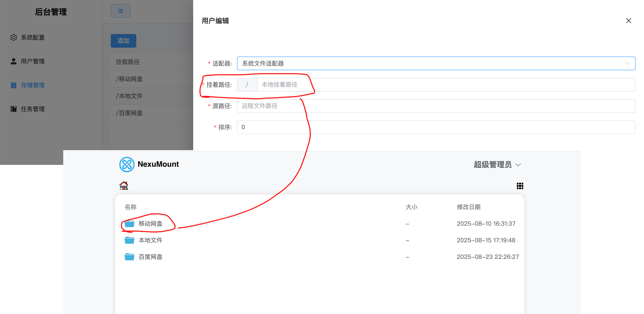Screen dimensions: 644x314
Task: Open the 超级管理员 user menu
Action: [x=497, y=165]
